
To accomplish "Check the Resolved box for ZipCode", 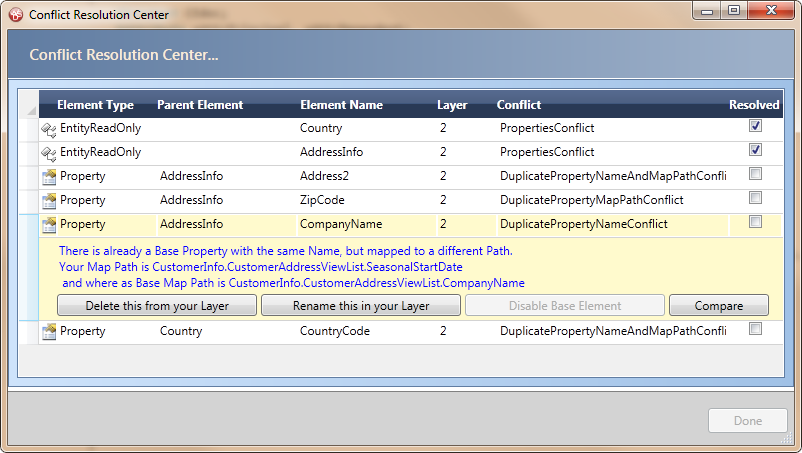I will point(755,199).
